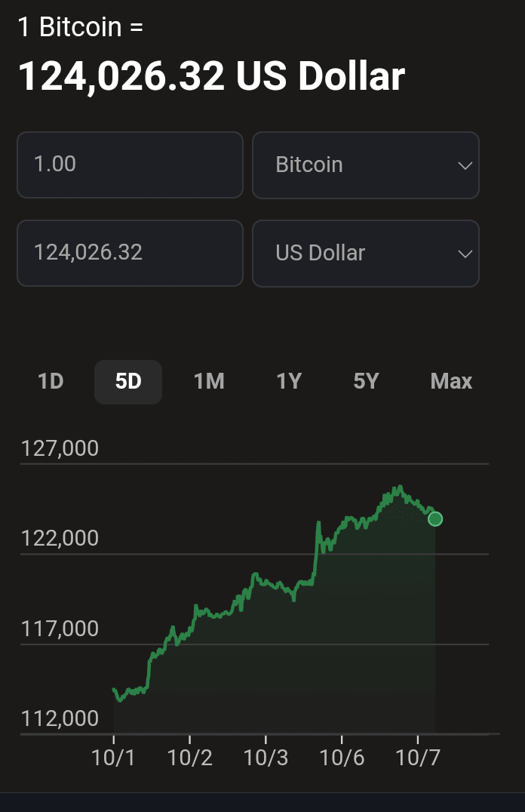Click the 10/2 date label on axis
Image resolution: width=525 pixels, height=812 pixels.
[190, 758]
